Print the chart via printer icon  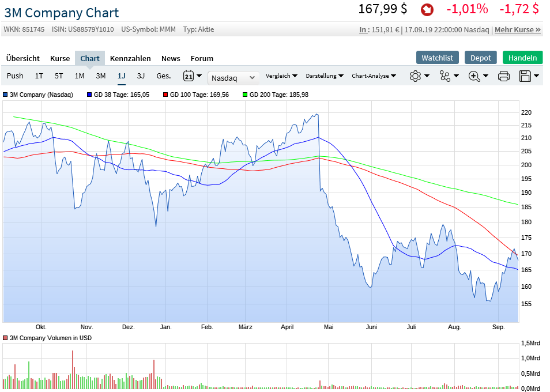pyautogui.click(x=503, y=76)
